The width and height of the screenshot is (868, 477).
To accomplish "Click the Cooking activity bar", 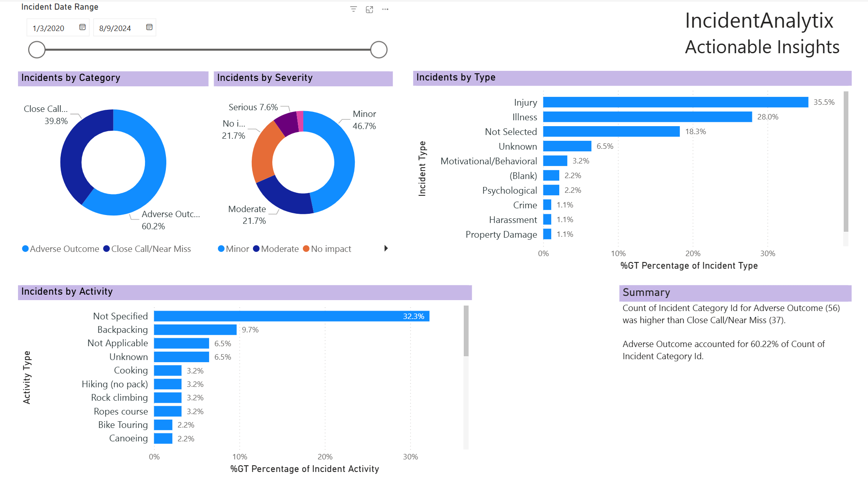I will tap(168, 371).
